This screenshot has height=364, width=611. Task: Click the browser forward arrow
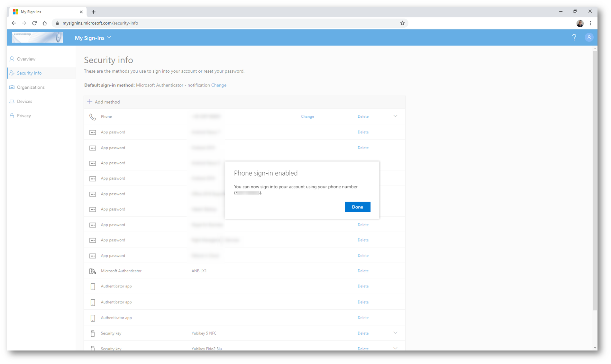click(24, 23)
